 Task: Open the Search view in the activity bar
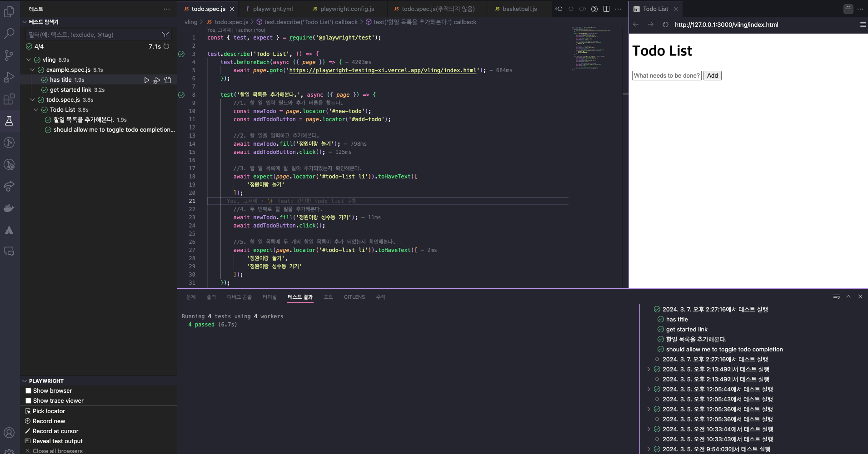click(9, 34)
